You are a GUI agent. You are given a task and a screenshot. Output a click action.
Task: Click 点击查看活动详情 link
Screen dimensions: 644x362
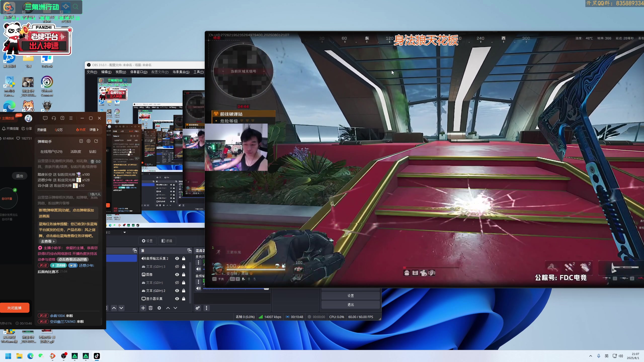[73, 259]
